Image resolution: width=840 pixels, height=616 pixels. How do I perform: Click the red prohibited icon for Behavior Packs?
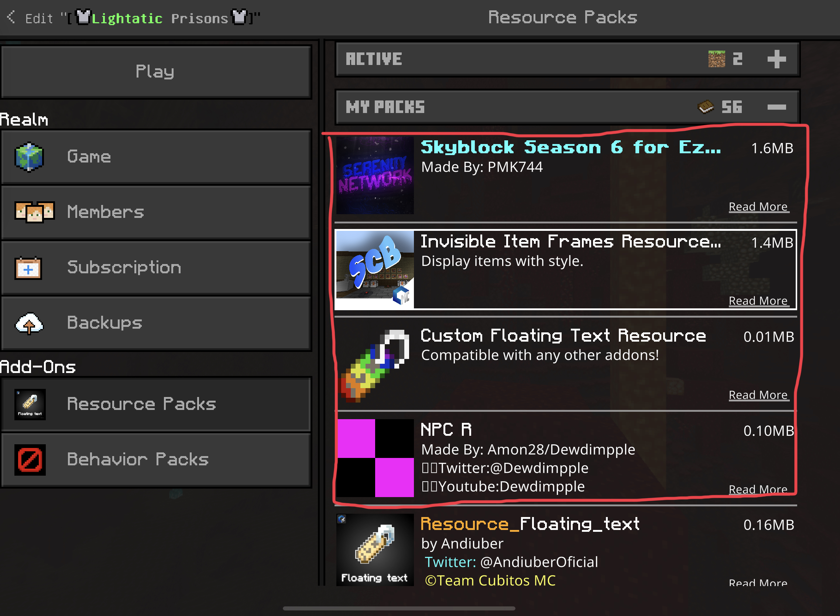30,459
